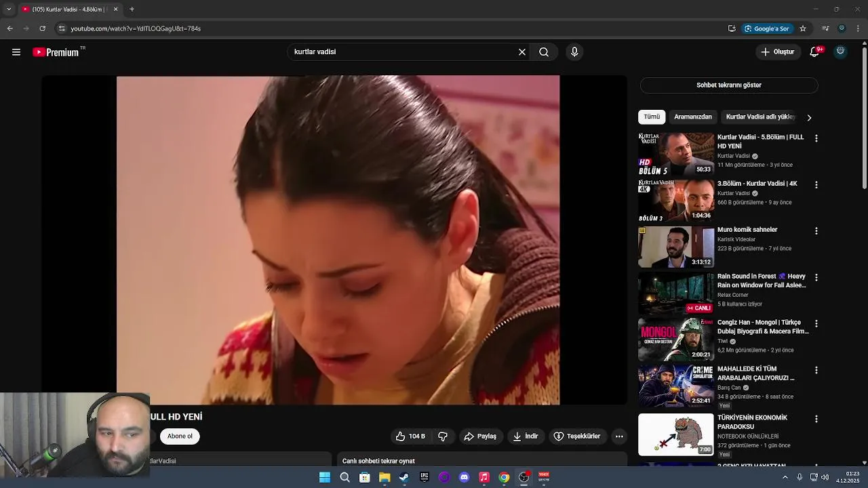The width and height of the screenshot is (868, 488).
Task: Open Barış Can channel name
Action: tap(729, 388)
